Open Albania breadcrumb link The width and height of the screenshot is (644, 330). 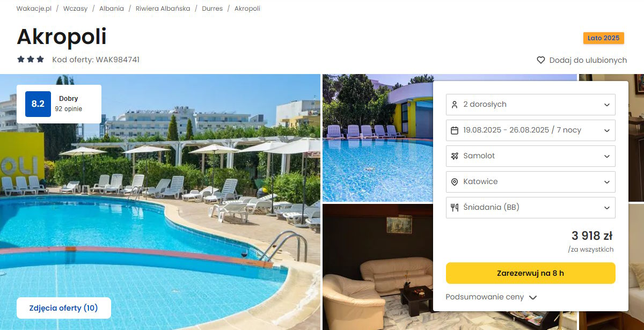tap(112, 9)
